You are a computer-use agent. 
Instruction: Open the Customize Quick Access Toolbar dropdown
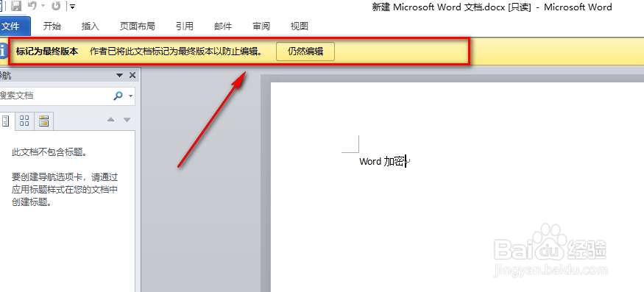pos(72,6)
